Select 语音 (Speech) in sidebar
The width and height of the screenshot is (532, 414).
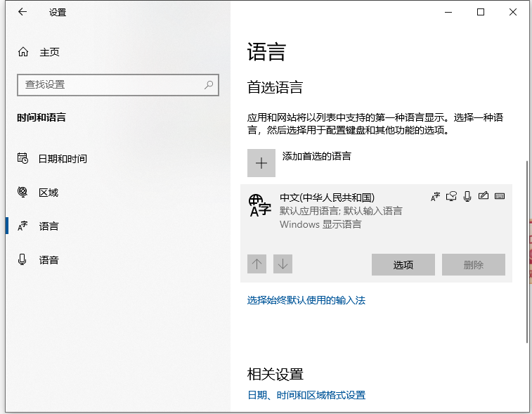(x=48, y=260)
